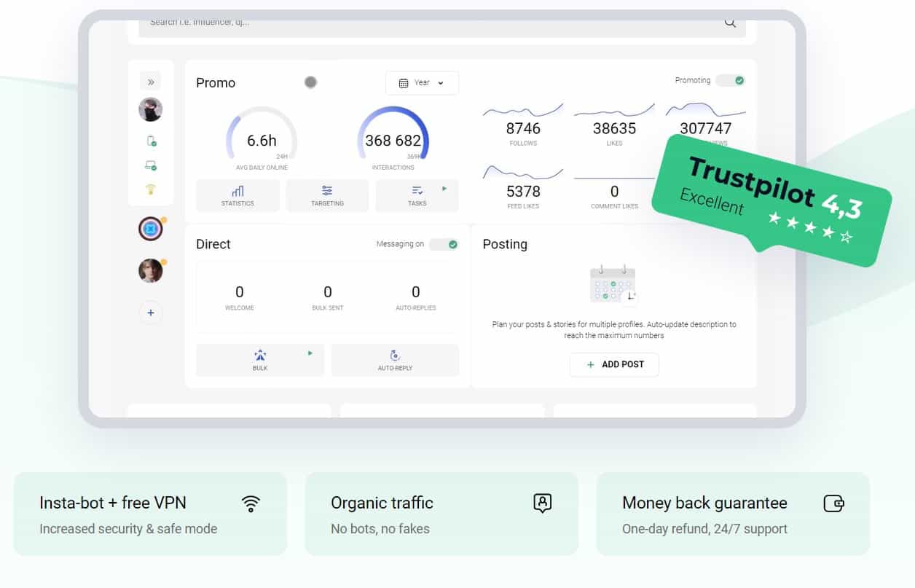Image resolution: width=915 pixels, height=588 pixels.
Task: Select the bottom portrait profile avatar
Action: [150, 271]
